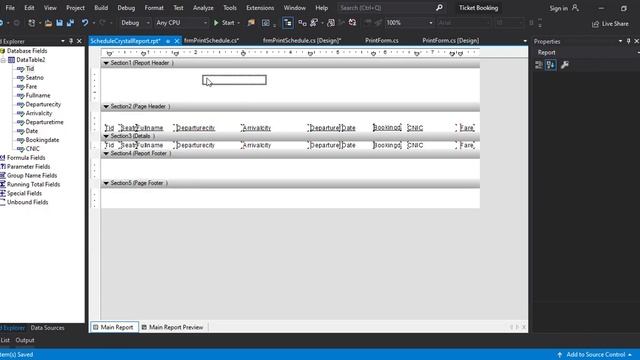This screenshot has width=640, height=360.
Task: Click the Undo arrow icon
Action: pyautogui.click(x=84, y=23)
